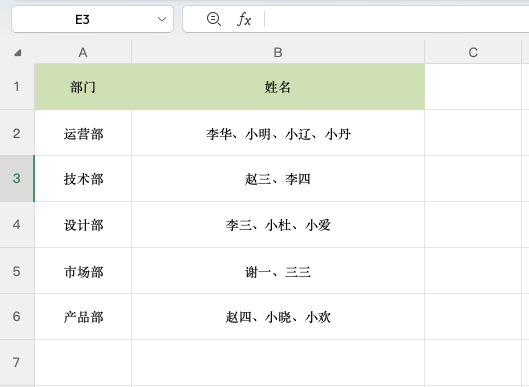Select row 5 header
The image size is (529, 387).
click(x=17, y=271)
